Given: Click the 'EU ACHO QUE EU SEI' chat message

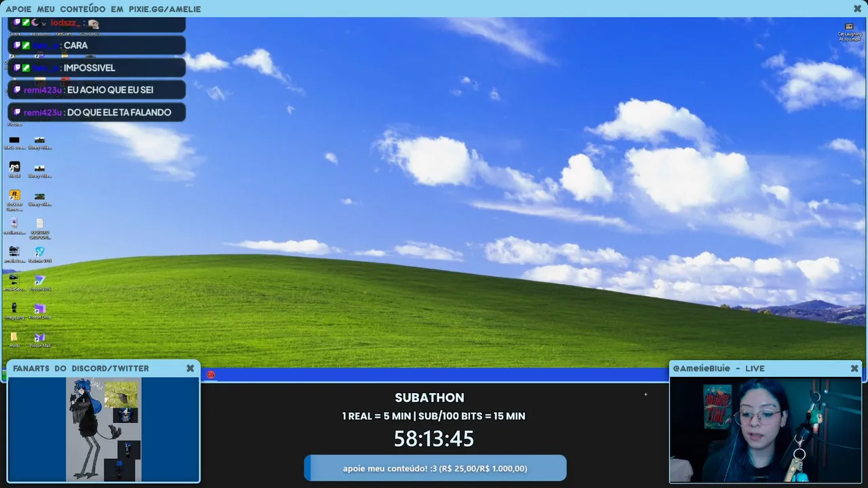Looking at the screenshot, I should [x=111, y=90].
